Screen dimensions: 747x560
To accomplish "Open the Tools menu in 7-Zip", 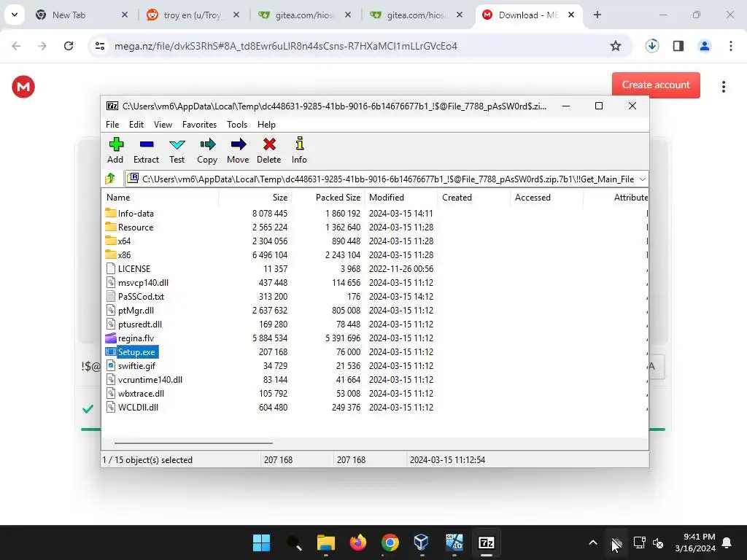I will coord(237,124).
